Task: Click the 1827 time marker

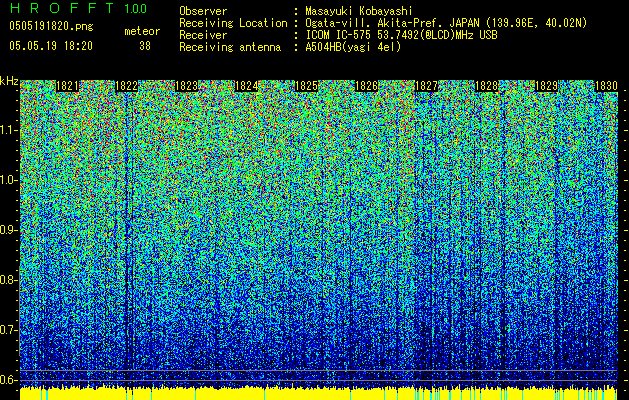Action: tap(426, 86)
